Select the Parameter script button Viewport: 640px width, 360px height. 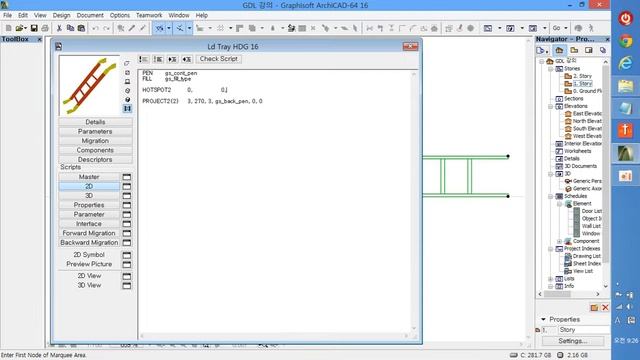pos(89,214)
